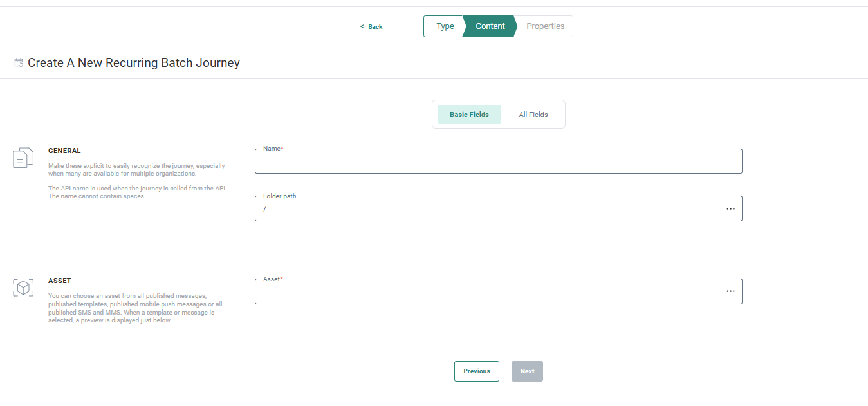Click the GENERAL section heading
The image size is (868, 406).
64,151
